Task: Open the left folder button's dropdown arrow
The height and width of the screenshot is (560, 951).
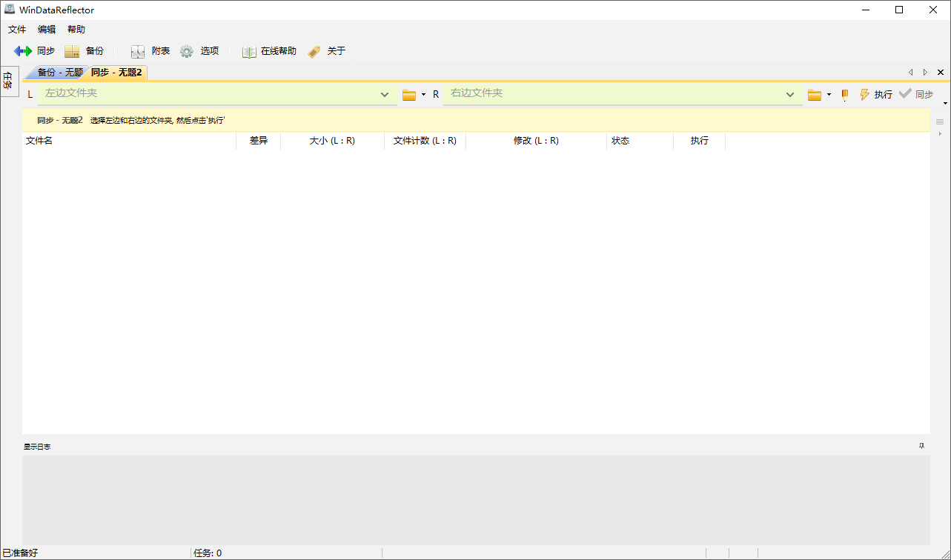Action: [424, 95]
